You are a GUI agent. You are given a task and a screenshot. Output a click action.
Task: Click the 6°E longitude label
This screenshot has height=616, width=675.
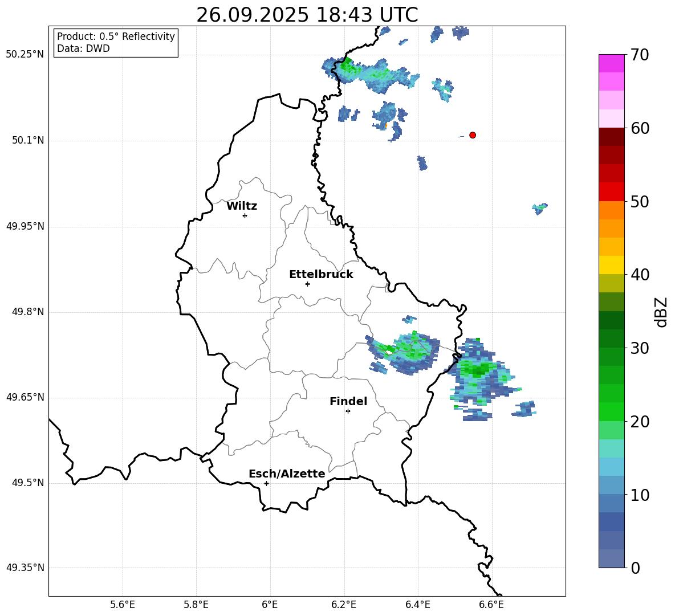pos(270,605)
